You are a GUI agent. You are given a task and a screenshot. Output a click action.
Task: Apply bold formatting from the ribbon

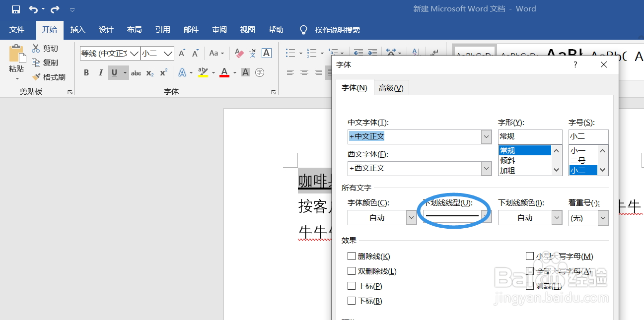[86, 72]
